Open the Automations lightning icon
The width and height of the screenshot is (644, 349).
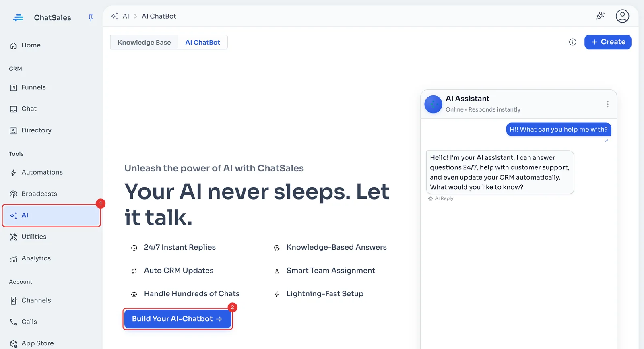[13, 173]
